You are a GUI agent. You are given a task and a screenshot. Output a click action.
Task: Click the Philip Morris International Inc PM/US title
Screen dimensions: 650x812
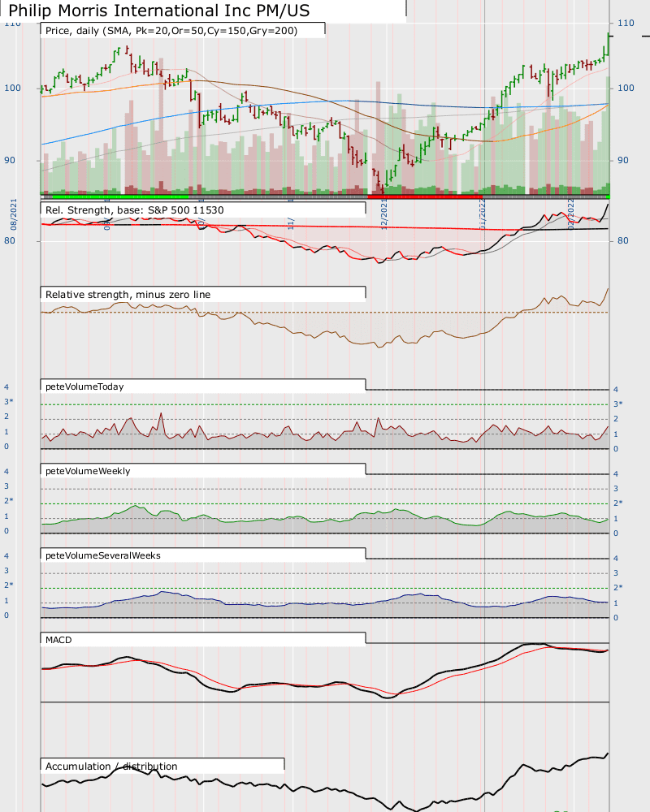coord(159,11)
